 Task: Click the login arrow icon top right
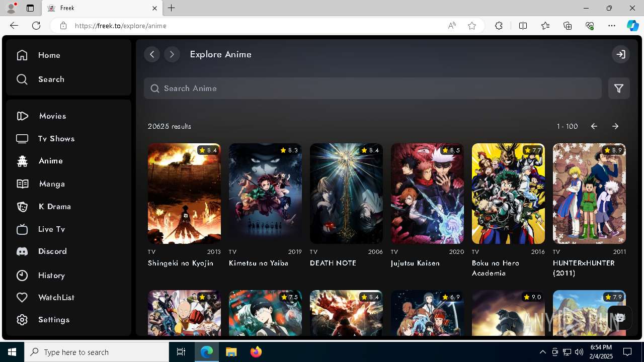621,54
